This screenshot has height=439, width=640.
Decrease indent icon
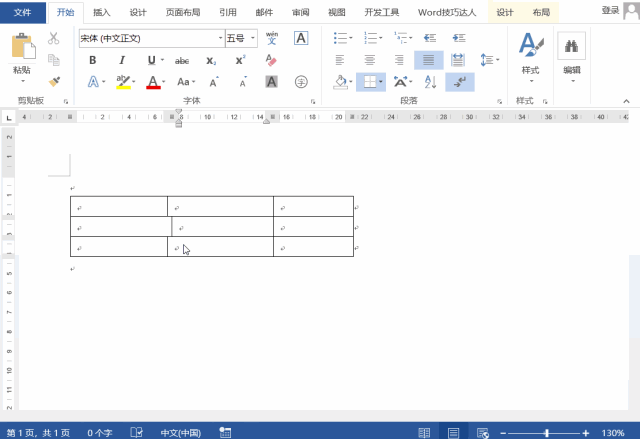(x=430, y=38)
